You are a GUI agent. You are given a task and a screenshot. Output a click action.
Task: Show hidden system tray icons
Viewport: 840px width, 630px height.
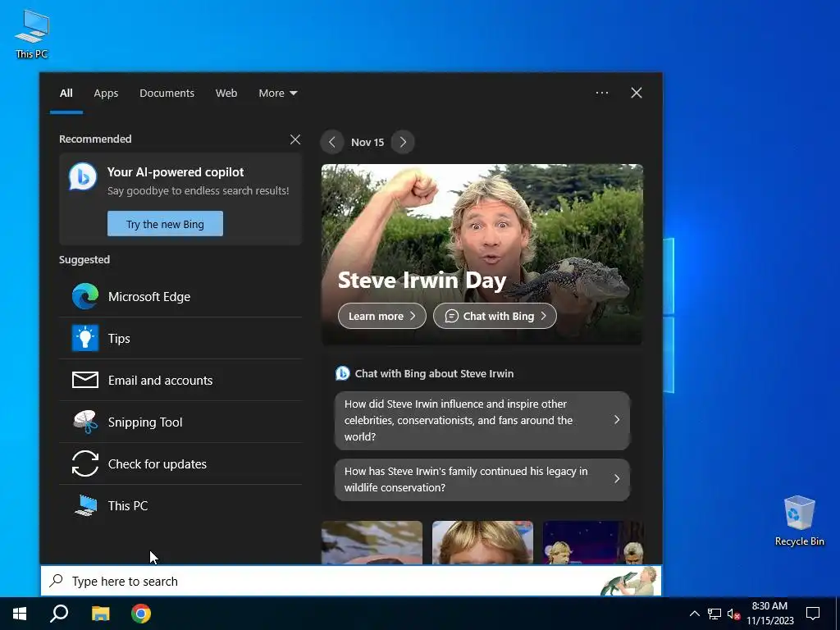pyautogui.click(x=694, y=614)
